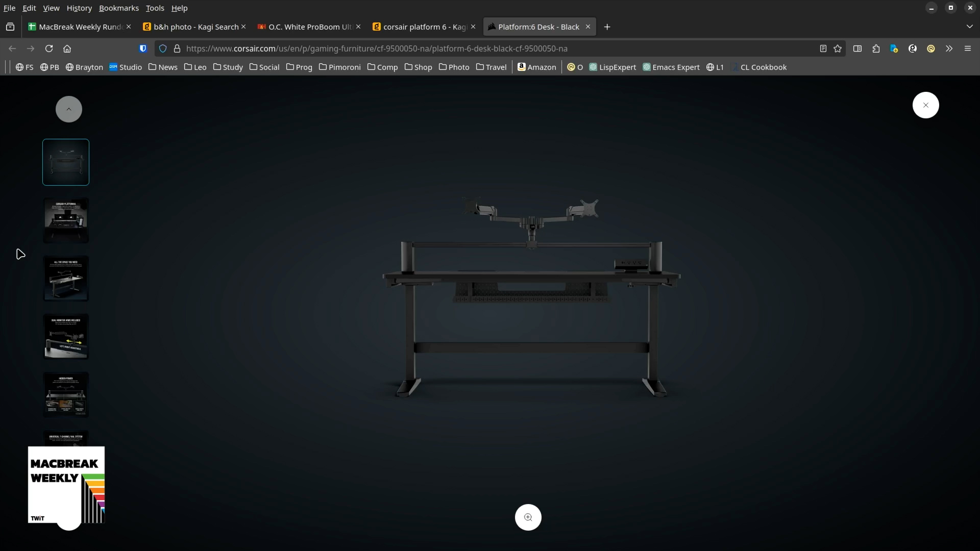Viewport: 980px width, 551px height.
Task: Click the blue document download extension icon
Action: 894,48
